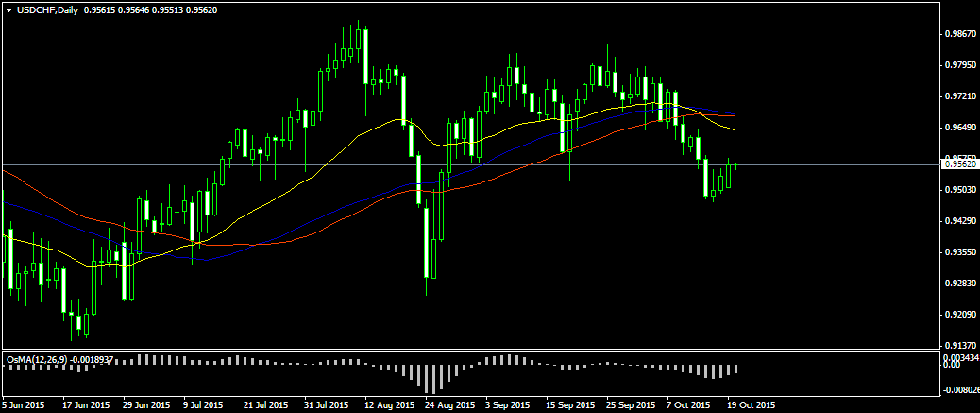Click the 24 Aug 2015 date label
Screen dimensions: 980x413
(x=448, y=405)
